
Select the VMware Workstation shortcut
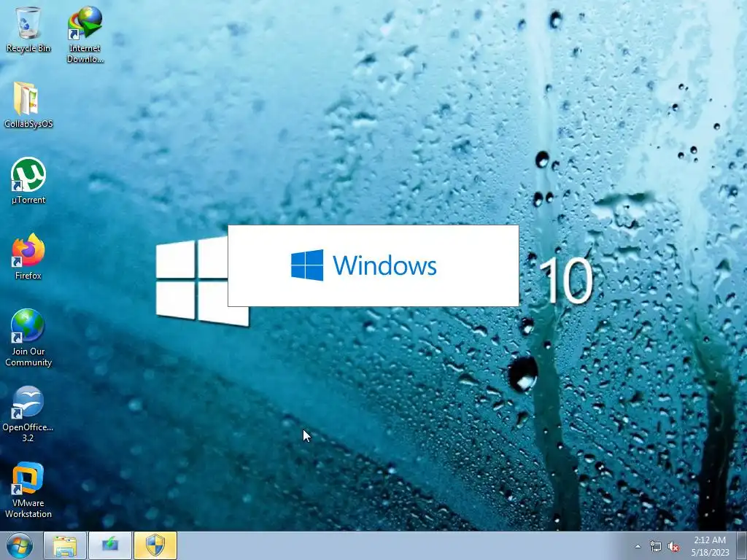point(28,490)
